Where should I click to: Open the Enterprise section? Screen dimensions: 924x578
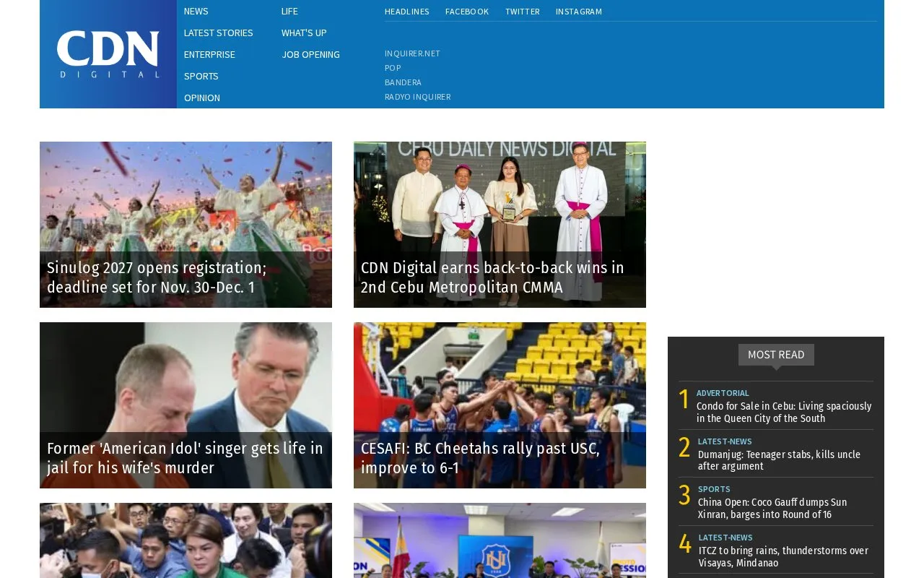pos(209,55)
